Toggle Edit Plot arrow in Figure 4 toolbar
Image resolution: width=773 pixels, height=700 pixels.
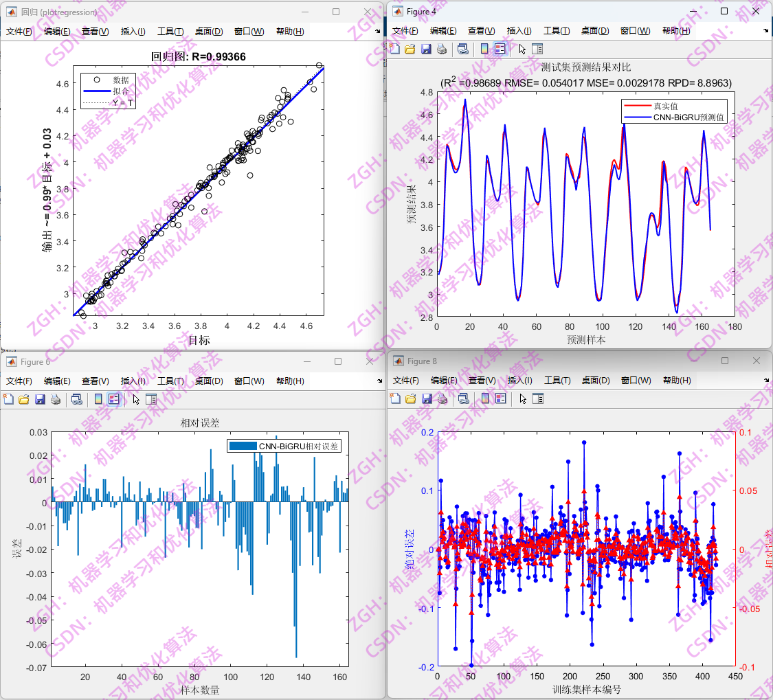[x=522, y=49]
